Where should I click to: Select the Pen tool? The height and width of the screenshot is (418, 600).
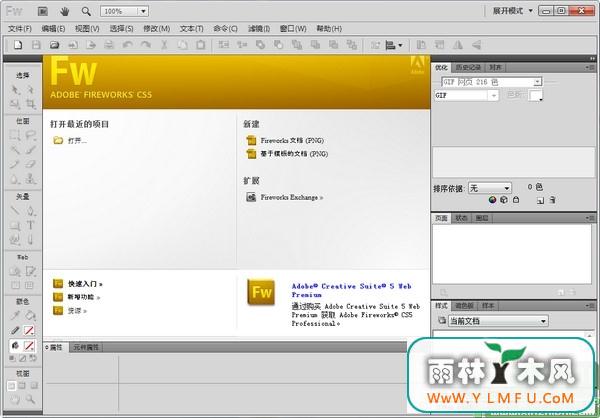coord(30,211)
